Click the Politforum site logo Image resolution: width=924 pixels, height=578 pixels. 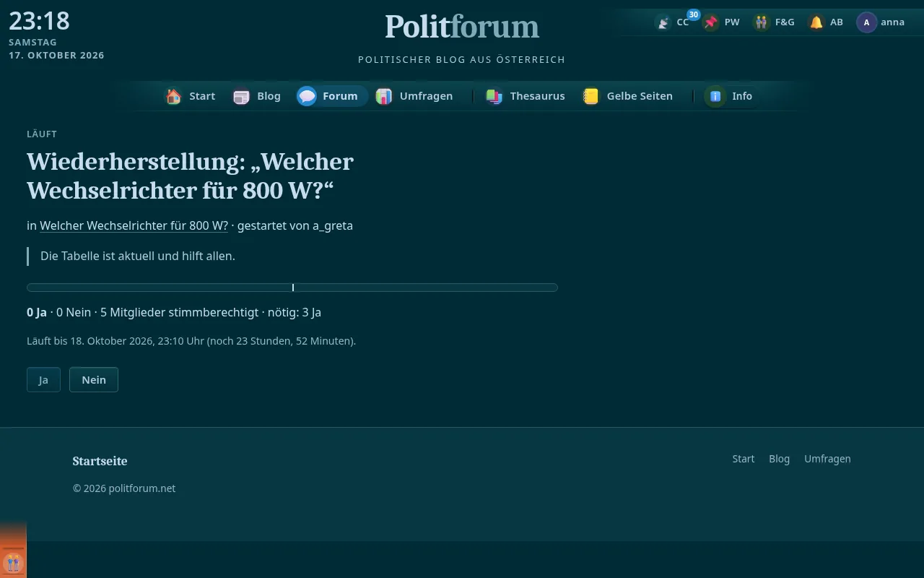tap(462, 27)
